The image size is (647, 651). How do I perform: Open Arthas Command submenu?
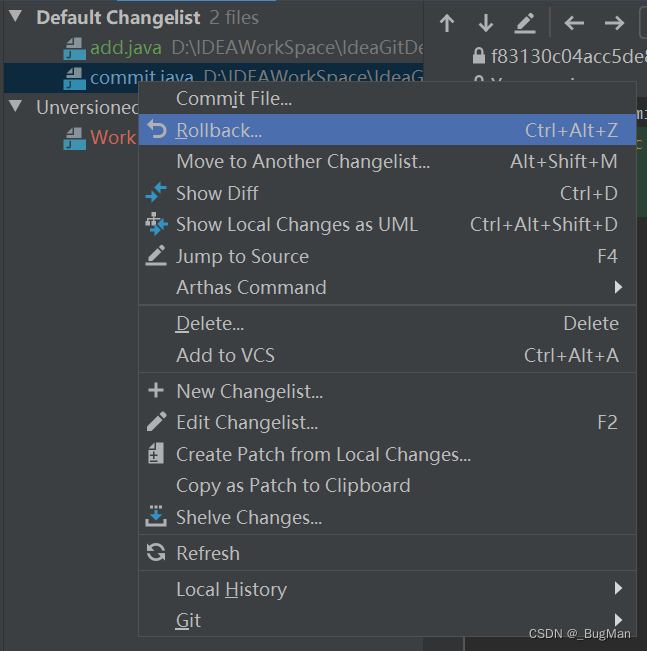pyautogui.click(x=387, y=287)
